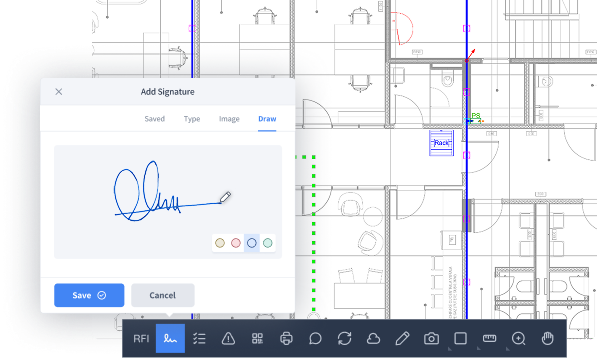Choose the blue ink color swatch
The image size is (597, 362).
252,243
